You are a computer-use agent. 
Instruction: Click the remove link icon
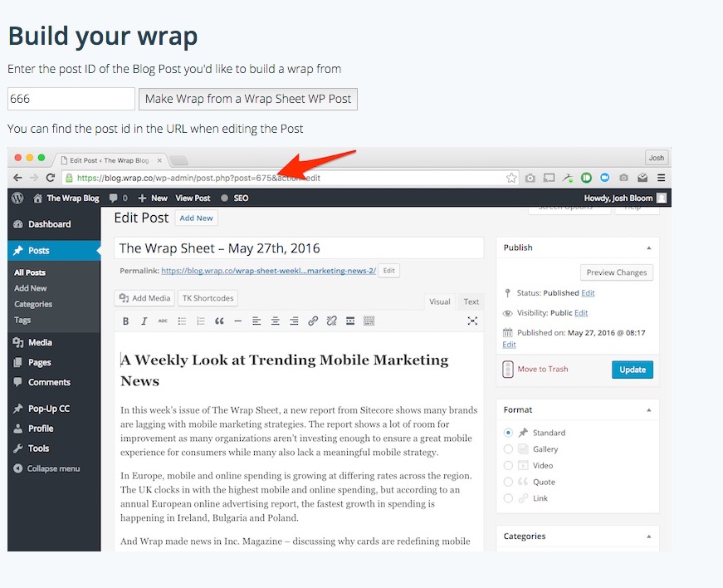331,321
